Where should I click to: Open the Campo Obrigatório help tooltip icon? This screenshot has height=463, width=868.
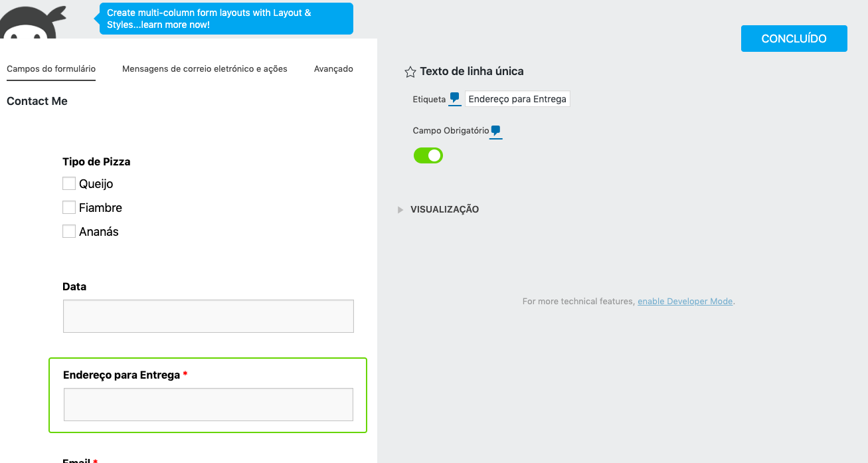[495, 131]
